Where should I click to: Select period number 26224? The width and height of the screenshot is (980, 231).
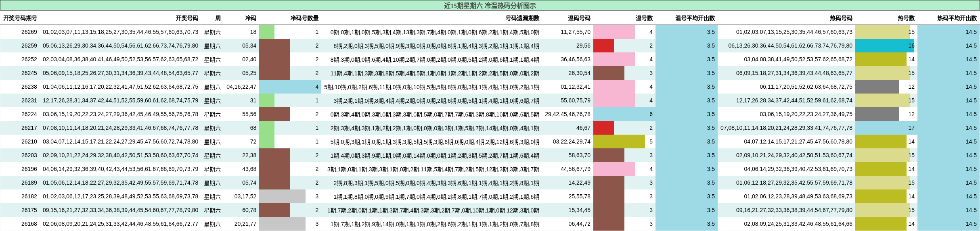pos(29,114)
